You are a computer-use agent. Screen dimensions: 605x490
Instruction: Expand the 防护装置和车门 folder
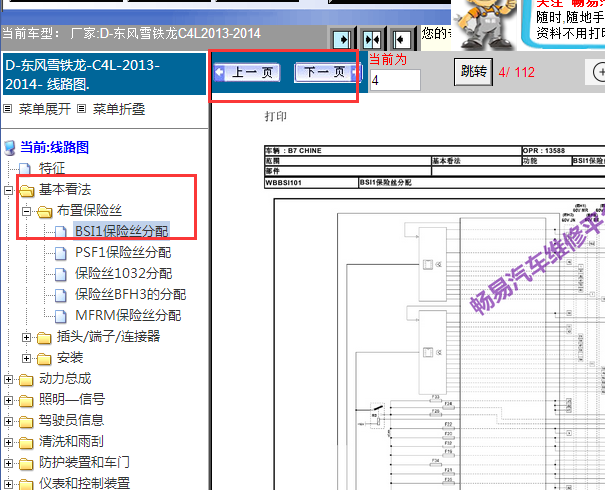point(8,463)
